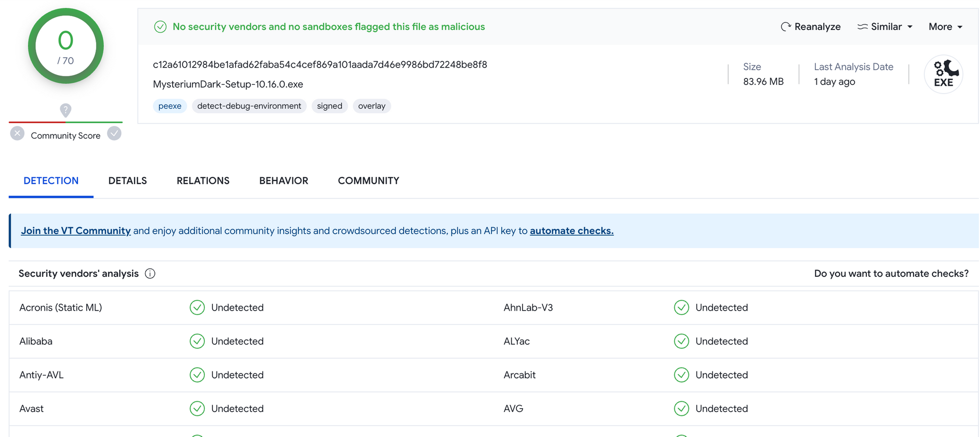The width and height of the screenshot is (980, 437).
Task: Click the signed tag
Action: pos(330,106)
